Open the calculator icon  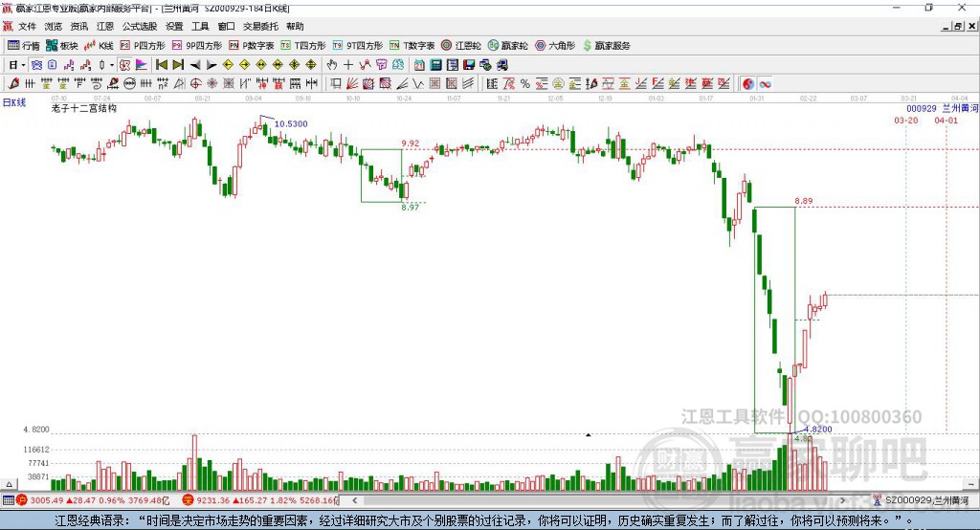pyautogui.click(x=436, y=65)
